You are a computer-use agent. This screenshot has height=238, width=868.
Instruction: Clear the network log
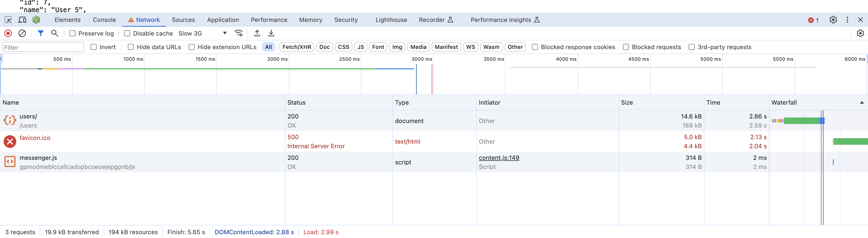[x=22, y=33]
